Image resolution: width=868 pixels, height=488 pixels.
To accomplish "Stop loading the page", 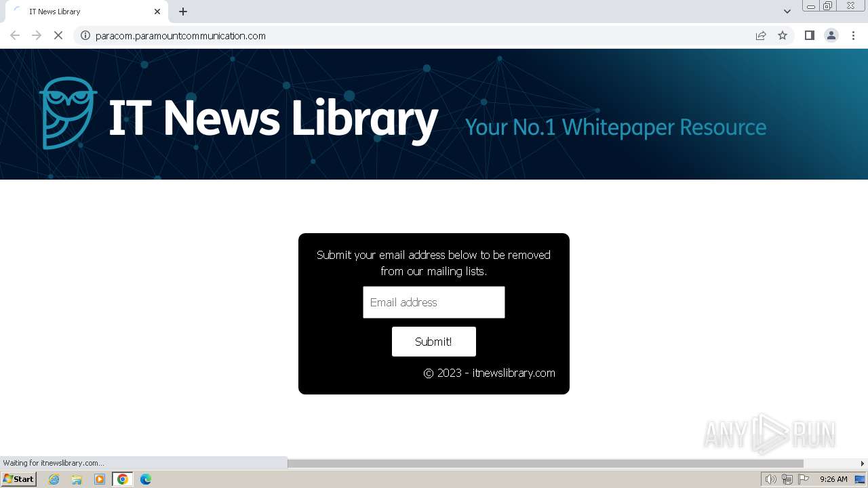I will (x=58, y=35).
